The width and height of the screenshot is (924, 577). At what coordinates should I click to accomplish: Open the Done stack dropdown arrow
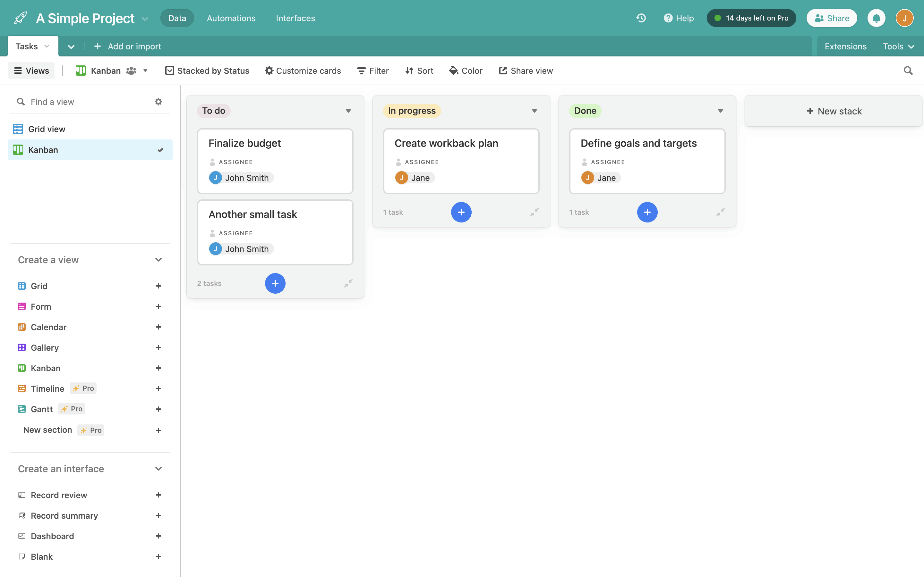[x=720, y=111]
